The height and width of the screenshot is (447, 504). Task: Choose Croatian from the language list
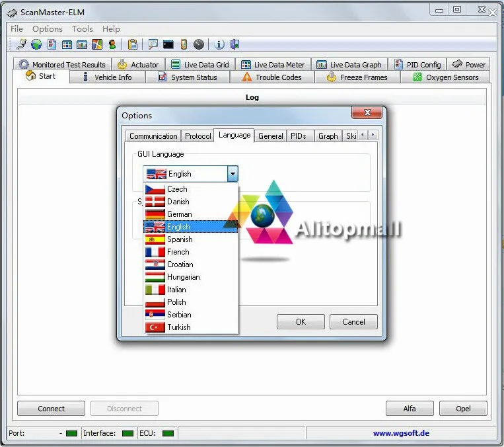tap(191, 264)
